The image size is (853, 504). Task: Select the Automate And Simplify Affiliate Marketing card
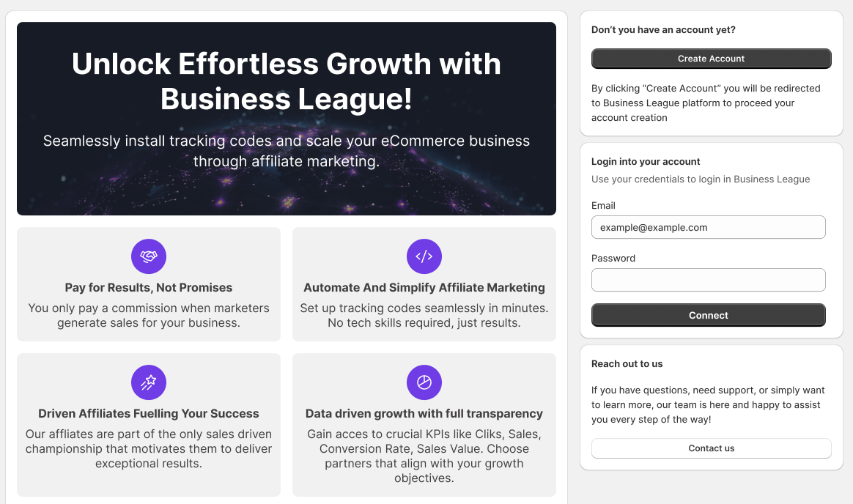coord(424,284)
